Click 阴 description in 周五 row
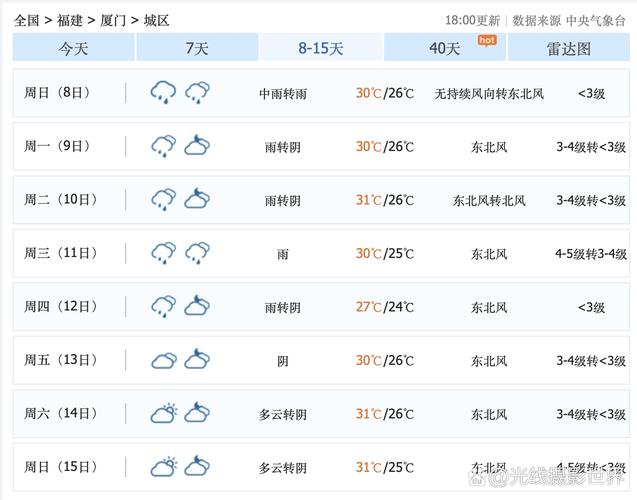The height and width of the screenshot is (500, 637). 283,361
